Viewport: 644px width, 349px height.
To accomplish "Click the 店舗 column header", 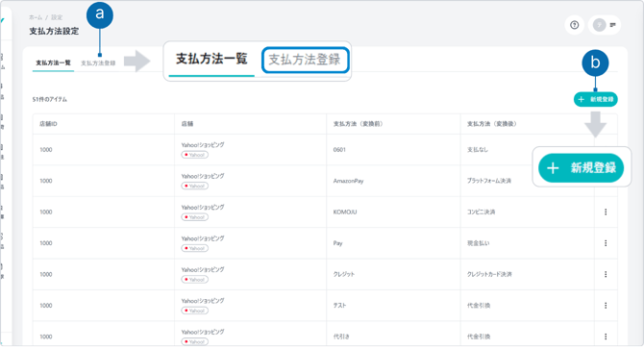I will coord(187,124).
